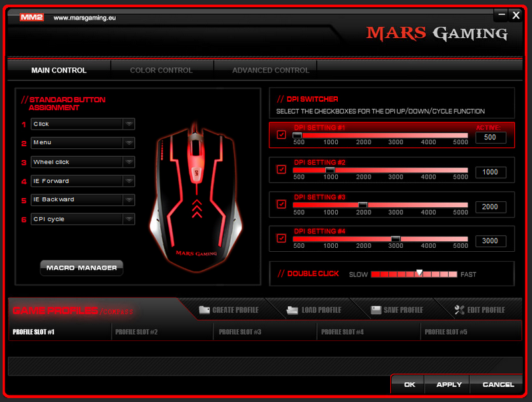Select Profile Slot #4

368,332
